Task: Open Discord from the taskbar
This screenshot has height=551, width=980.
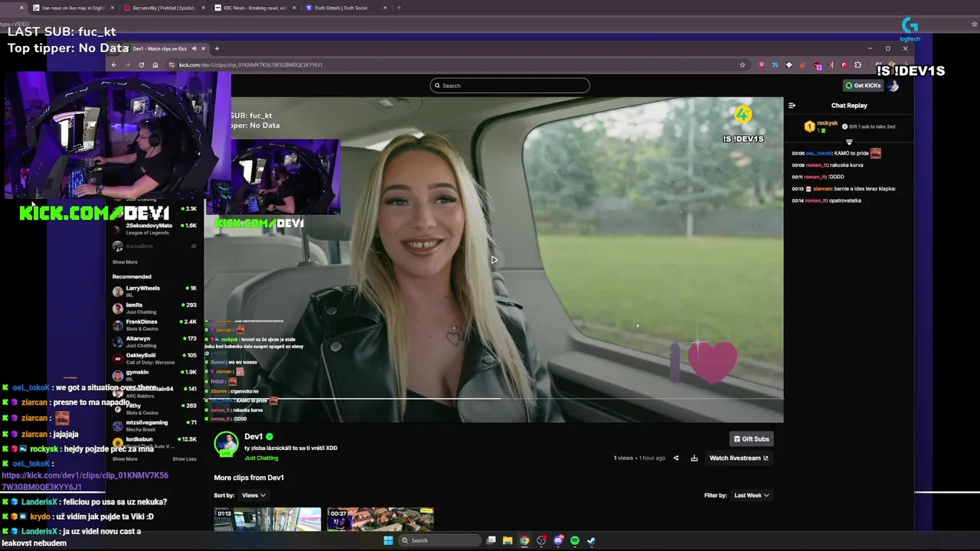Action: (558, 540)
